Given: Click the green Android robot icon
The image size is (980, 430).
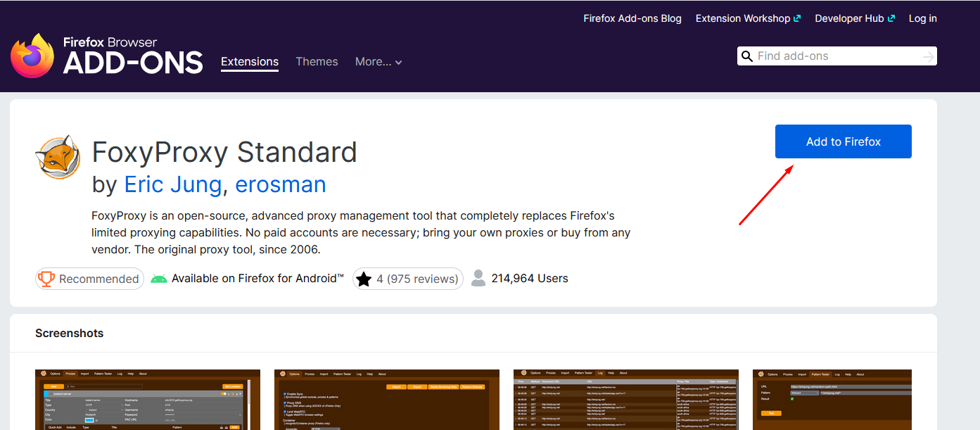Looking at the screenshot, I should click(159, 279).
